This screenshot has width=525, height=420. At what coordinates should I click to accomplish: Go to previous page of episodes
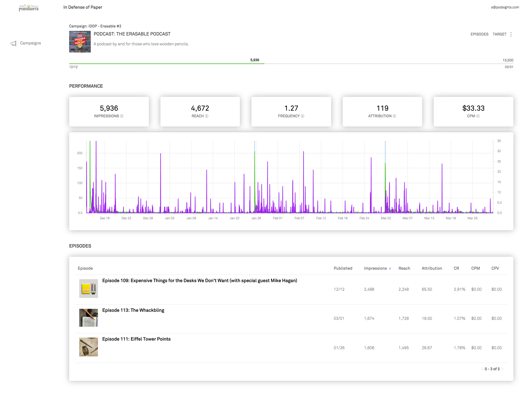pos(482,369)
